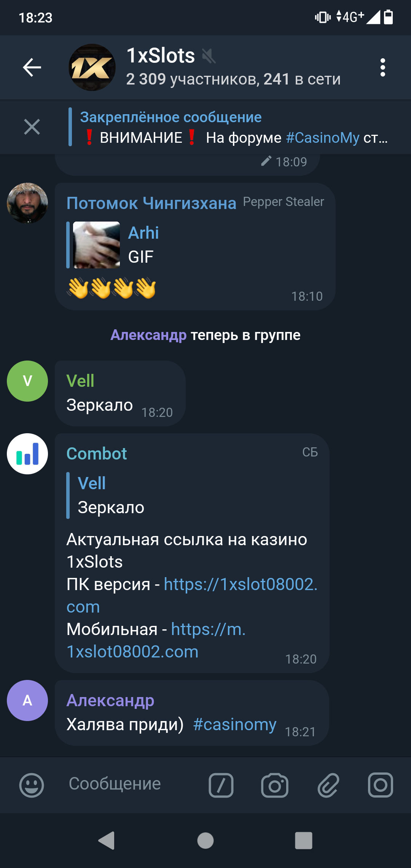Open the m.1xslot08002.com mobile link
Screen dimensions: 411x868
156,640
